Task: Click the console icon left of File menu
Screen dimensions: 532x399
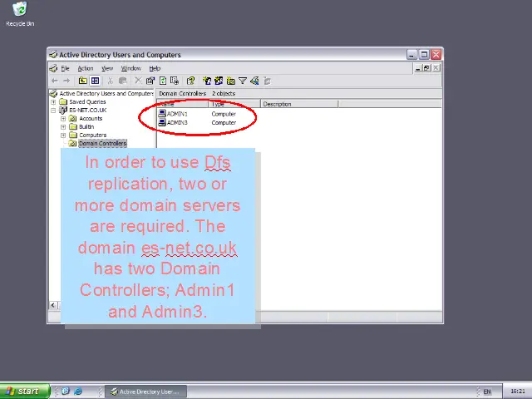Action: [53, 68]
